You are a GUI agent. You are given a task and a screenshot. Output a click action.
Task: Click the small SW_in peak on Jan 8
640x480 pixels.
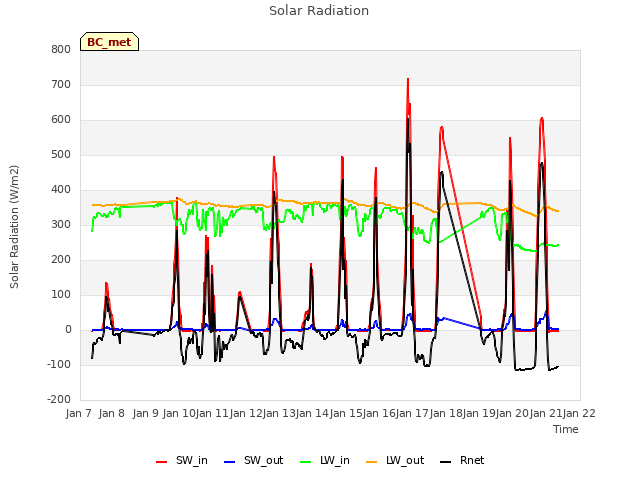(106, 283)
